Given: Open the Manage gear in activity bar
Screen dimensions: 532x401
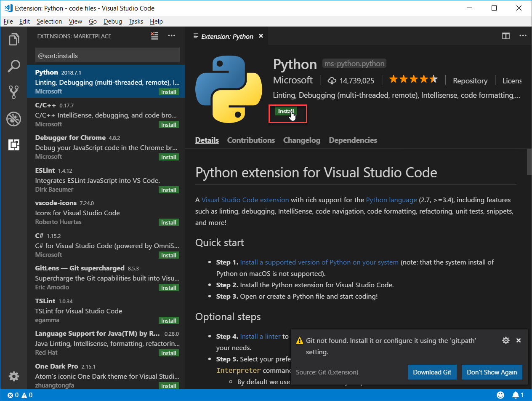Looking at the screenshot, I should click(x=14, y=376).
